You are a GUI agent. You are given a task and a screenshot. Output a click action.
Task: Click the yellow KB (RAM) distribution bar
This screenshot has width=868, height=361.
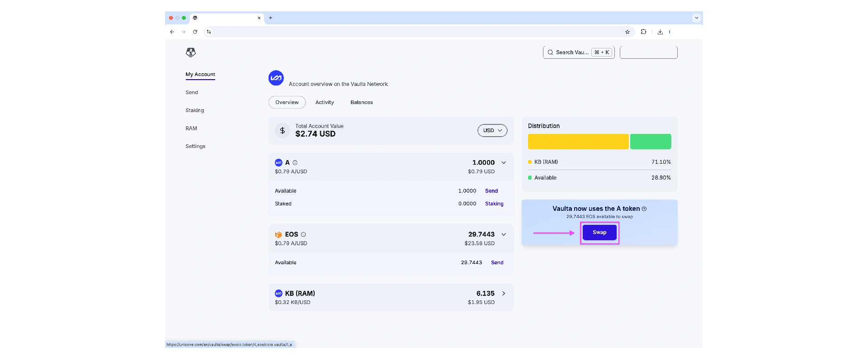(578, 142)
